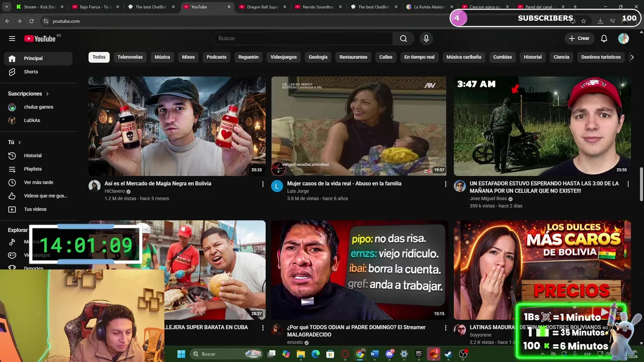Filter by Telenovelas chip
Image resolution: width=644 pixels, height=362 pixels.
130,57
